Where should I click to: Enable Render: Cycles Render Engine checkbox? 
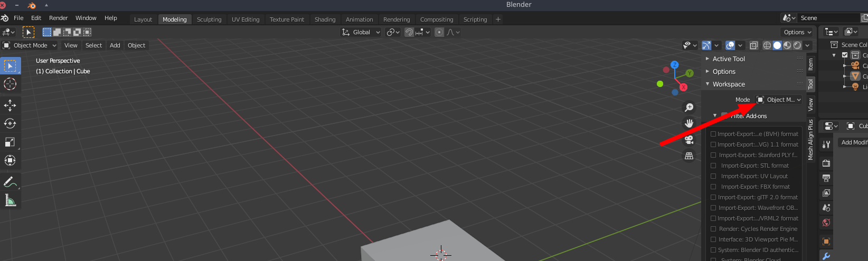pyautogui.click(x=713, y=229)
